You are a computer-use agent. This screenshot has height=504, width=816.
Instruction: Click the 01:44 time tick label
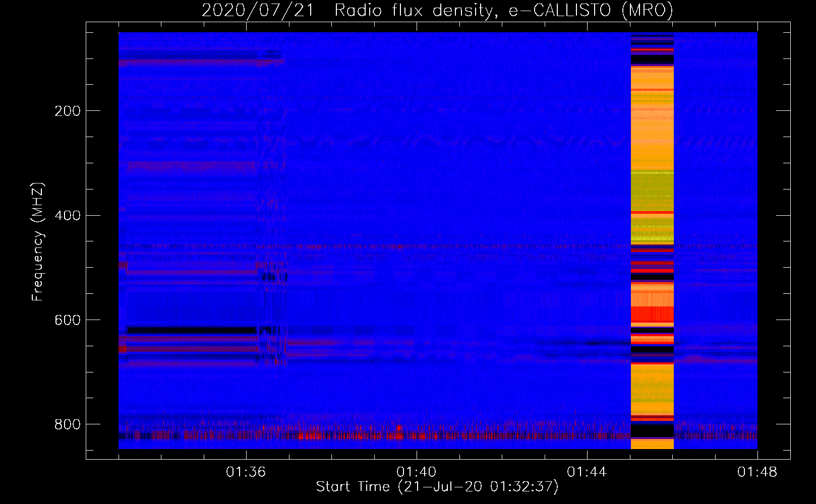pyautogui.click(x=587, y=472)
